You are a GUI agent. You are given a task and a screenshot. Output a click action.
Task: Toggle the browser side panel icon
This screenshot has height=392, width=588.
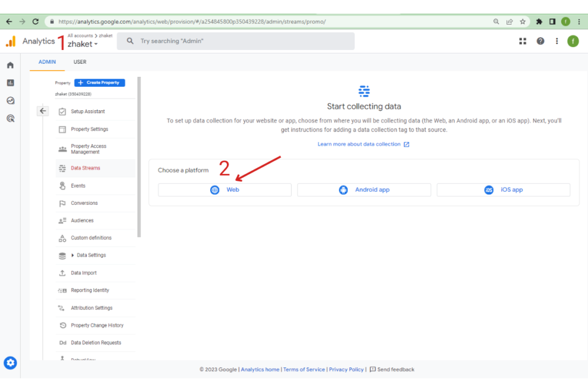(x=552, y=22)
